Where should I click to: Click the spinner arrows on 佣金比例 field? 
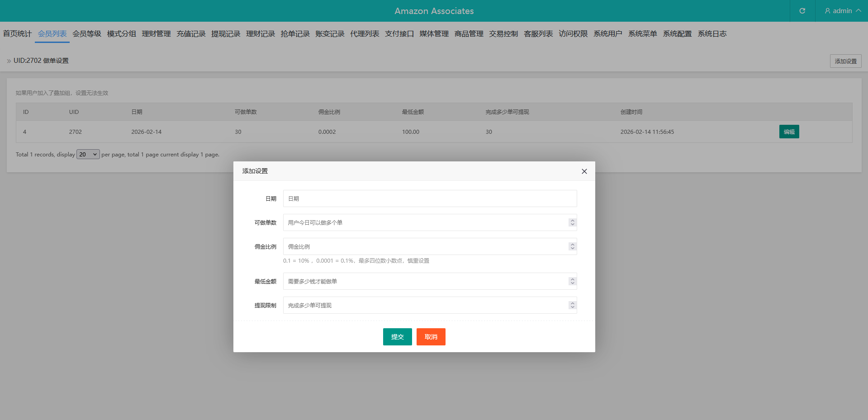click(572, 246)
